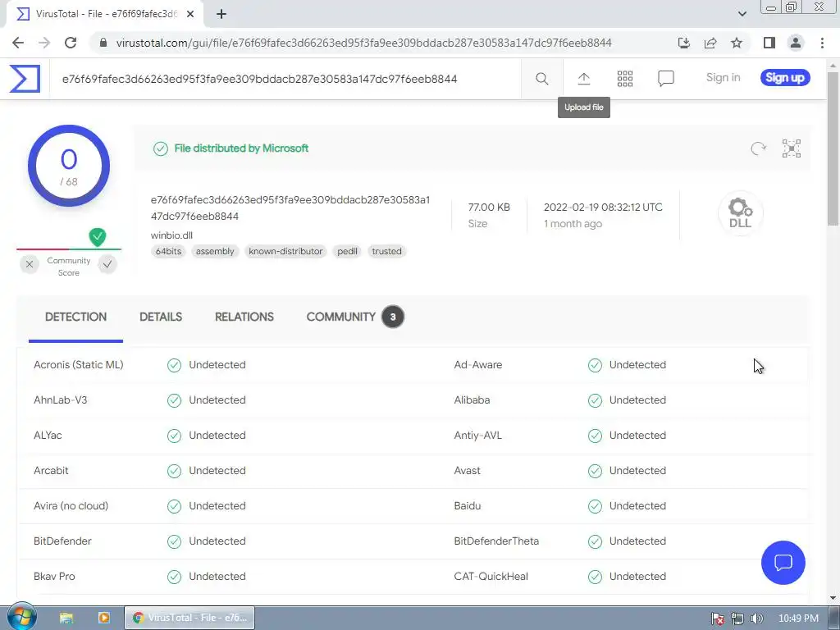Click the browser back arrow
This screenshot has width=840, height=630.
pyautogui.click(x=18, y=43)
